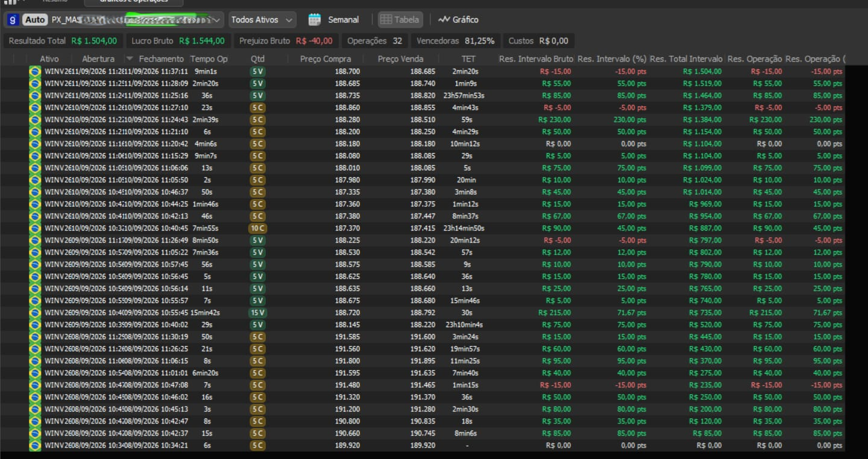
Task: Click the calendar icon next to Semanal
Action: coord(315,19)
